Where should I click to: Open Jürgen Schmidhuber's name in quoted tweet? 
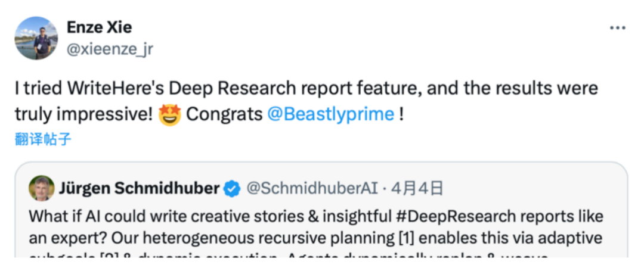click(x=139, y=189)
